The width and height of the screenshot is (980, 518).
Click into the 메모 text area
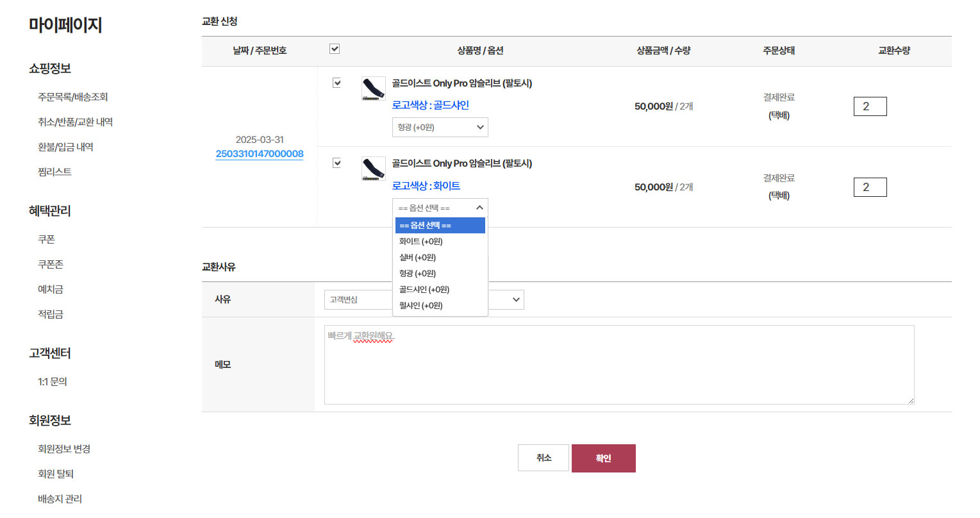(619, 365)
